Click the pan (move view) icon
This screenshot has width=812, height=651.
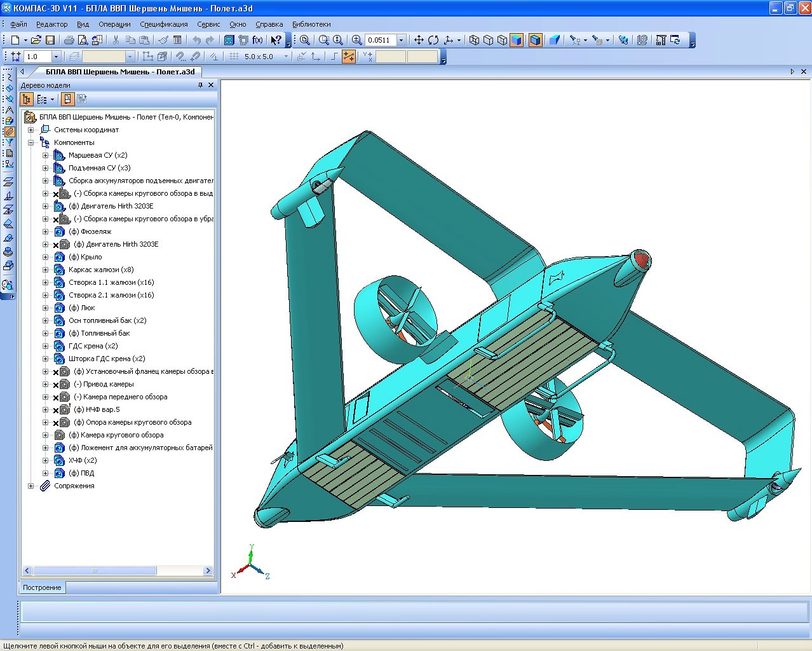(419, 40)
